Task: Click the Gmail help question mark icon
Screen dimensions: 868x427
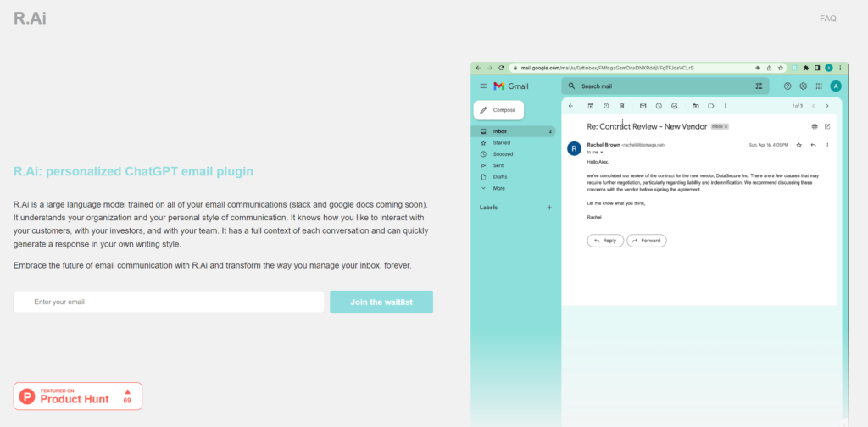Action: coord(787,86)
